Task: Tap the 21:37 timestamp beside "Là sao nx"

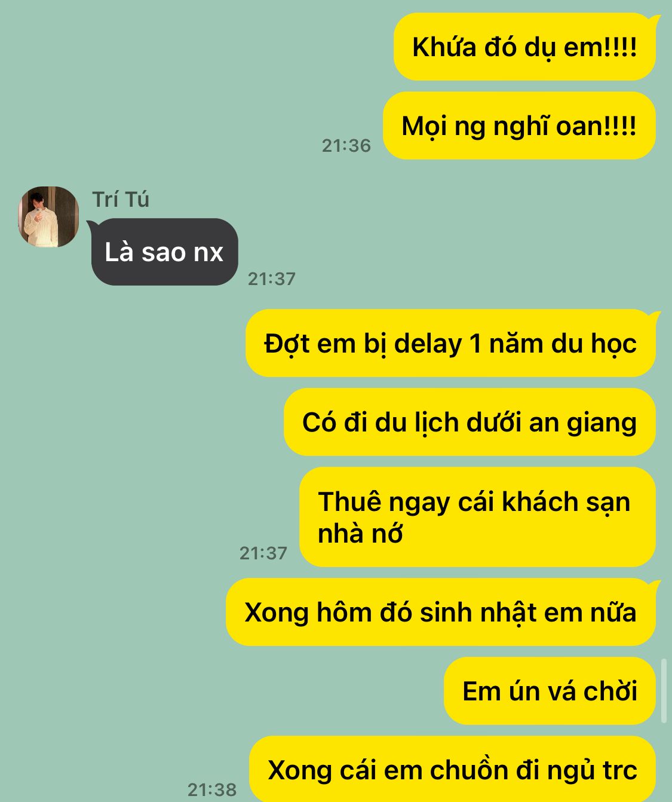Action: pyautogui.click(x=272, y=278)
